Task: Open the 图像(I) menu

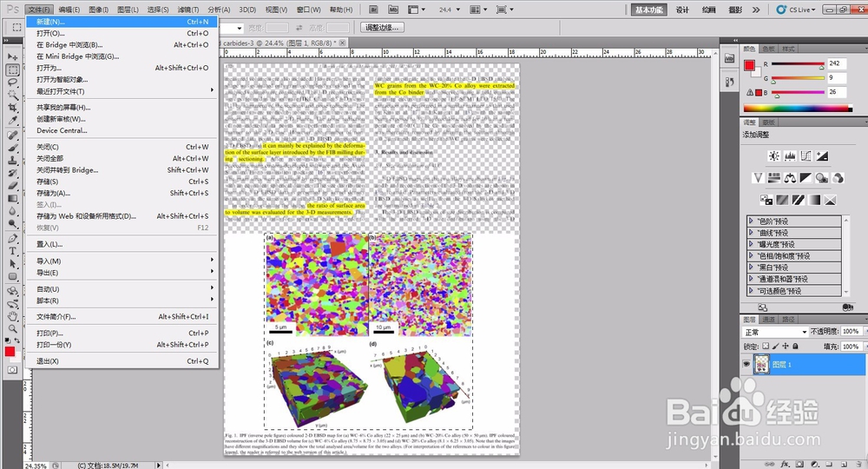Action: click(99, 10)
